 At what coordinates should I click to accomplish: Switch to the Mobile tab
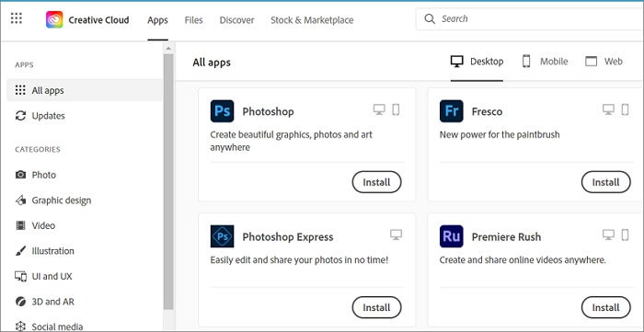545,62
